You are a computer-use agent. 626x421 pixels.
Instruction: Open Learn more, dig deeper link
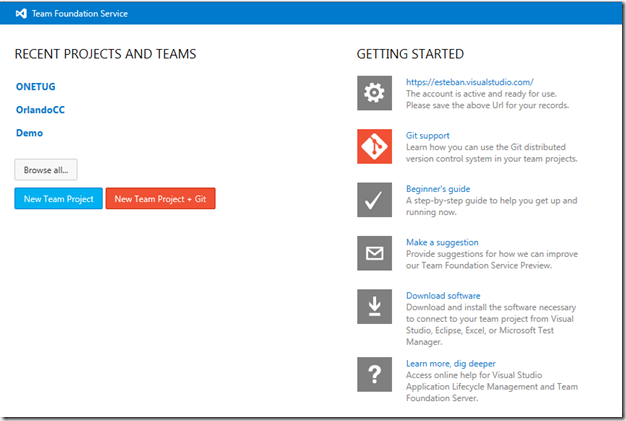(450, 363)
